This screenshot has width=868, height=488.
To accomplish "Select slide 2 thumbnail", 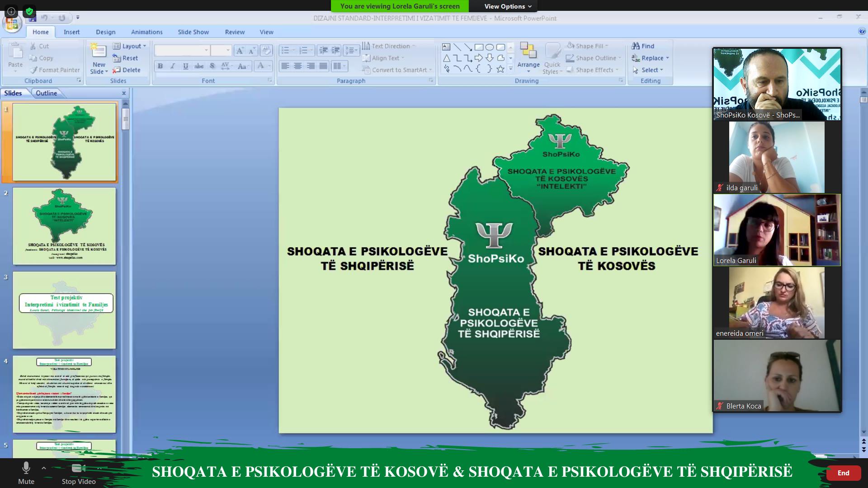I will tap(64, 226).
